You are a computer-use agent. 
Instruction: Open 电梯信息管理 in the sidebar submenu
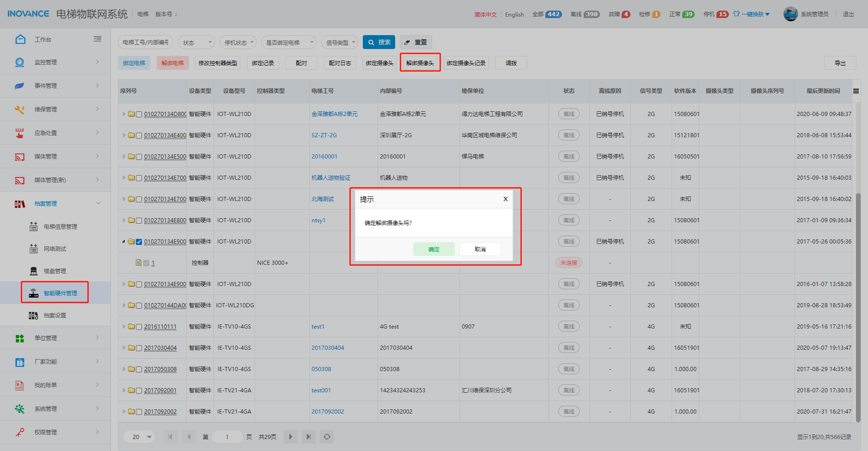60,227
